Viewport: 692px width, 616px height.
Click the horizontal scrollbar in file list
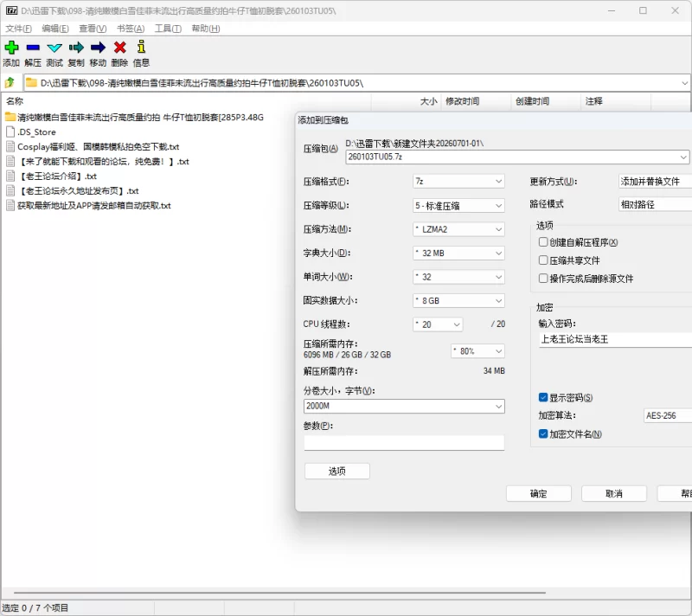[x=279, y=593]
